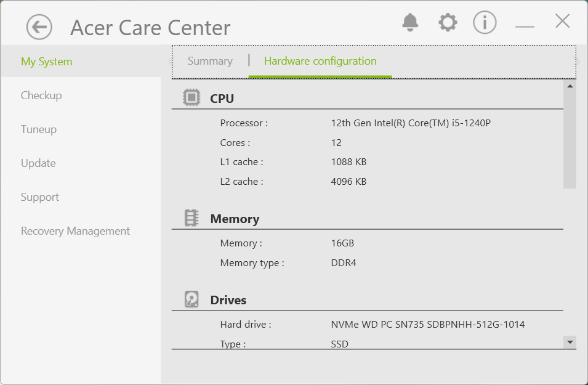Switch to the Summary tab
This screenshot has height=385, width=588.
[210, 61]
